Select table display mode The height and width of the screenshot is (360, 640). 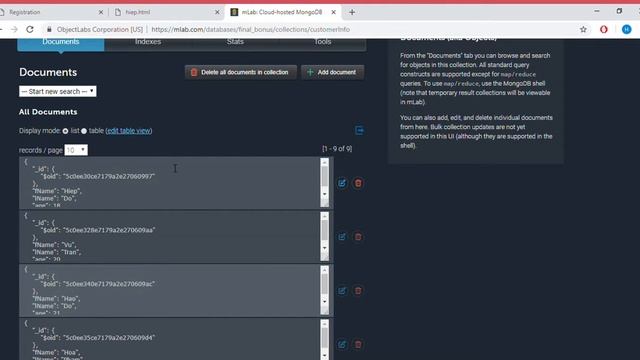coord(84,131)
